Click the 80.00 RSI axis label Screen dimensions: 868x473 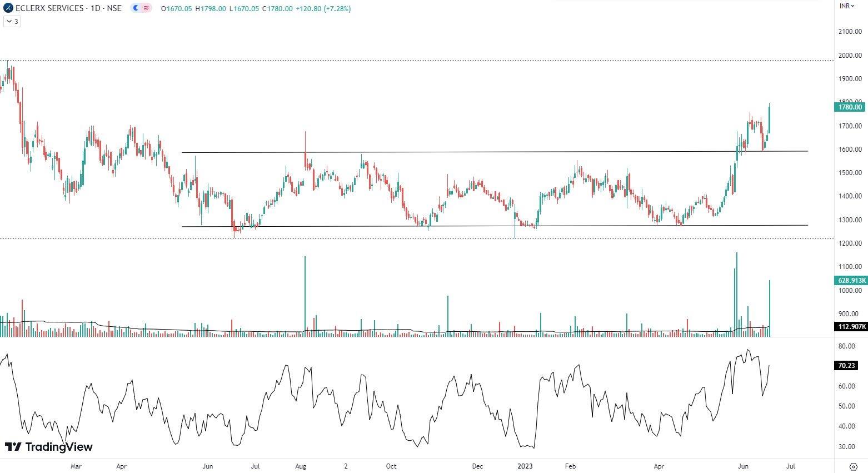[846, 346]
